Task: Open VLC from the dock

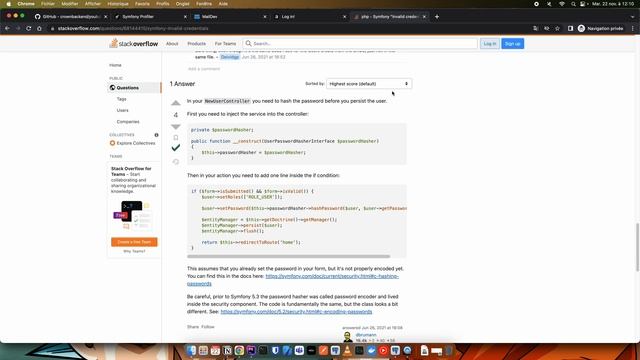Action: (x=347, y=350)
